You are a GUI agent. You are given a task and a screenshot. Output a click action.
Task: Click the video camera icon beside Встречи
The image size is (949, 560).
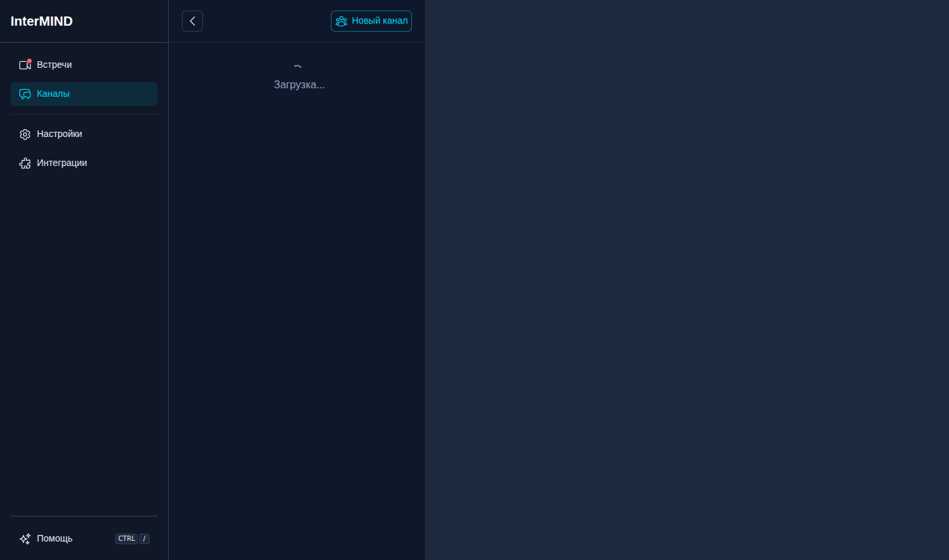(x=25, y=65)
